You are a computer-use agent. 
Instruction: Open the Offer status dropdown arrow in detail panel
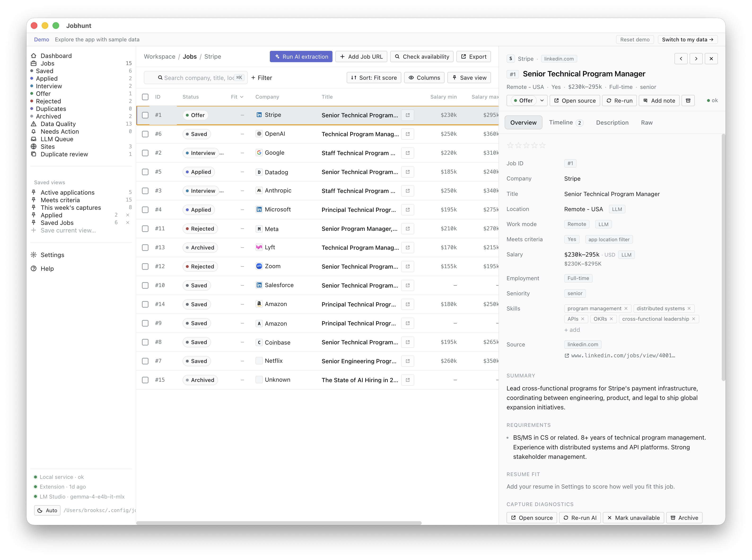[x=542, y=101]
